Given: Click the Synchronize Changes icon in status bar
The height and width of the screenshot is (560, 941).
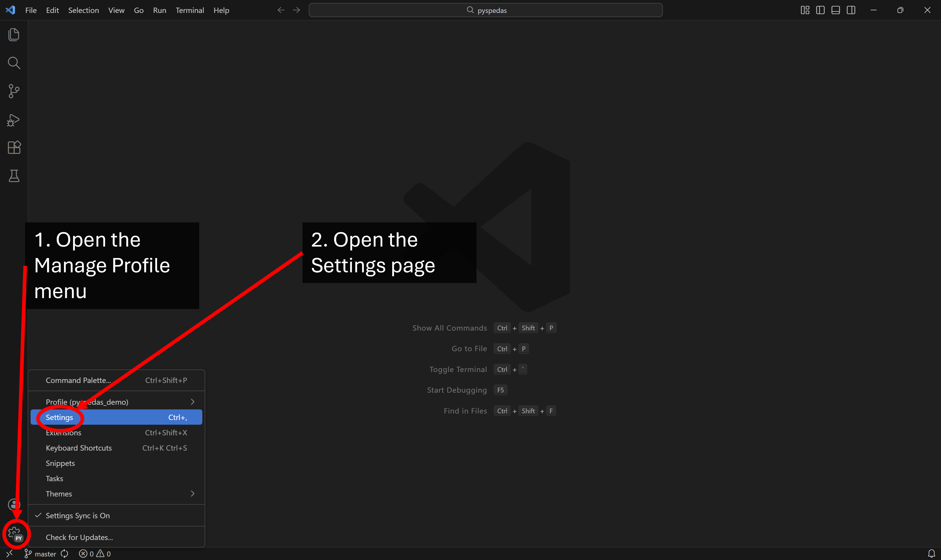Looking at the screenshot, I should pos(65,553).
